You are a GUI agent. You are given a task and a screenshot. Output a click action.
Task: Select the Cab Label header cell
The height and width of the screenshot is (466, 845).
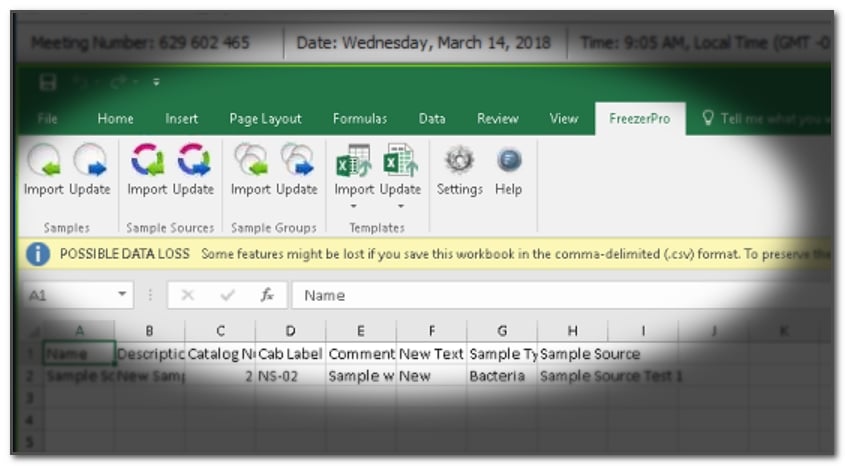coord(291,353)
